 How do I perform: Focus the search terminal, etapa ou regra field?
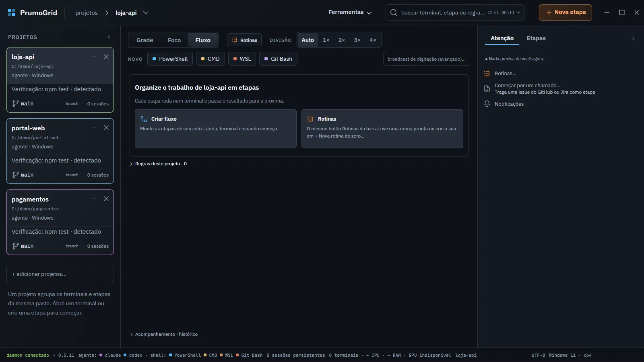(455, 12)
